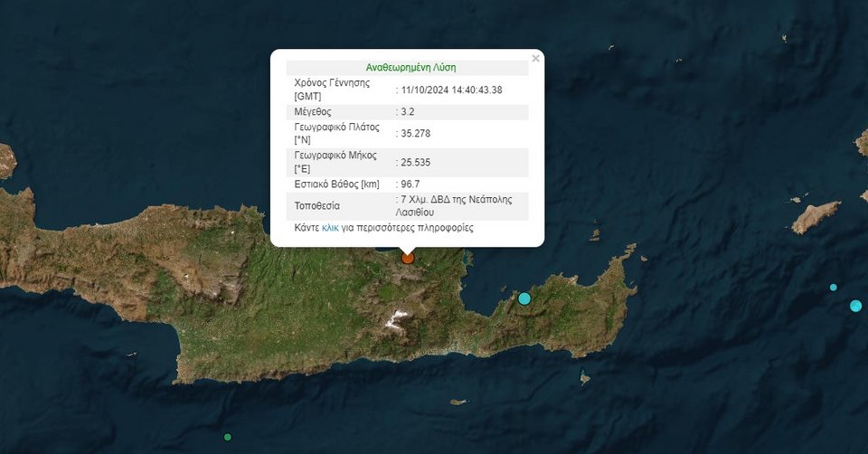This screenshot has height=454, width=868.
Task: Click the latitude value 35.278
Action: coord(416,134)
